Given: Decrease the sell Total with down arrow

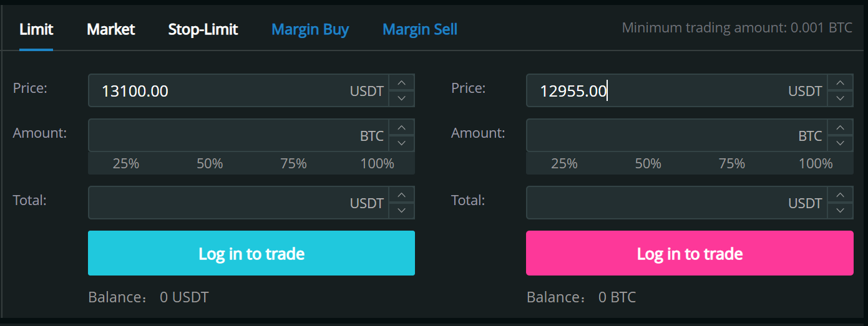Looking at the screenshot, I should click(840, 211).
